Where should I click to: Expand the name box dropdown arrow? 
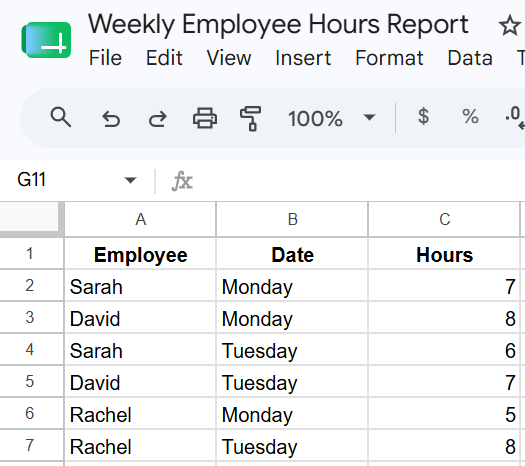tap(130, 180)
